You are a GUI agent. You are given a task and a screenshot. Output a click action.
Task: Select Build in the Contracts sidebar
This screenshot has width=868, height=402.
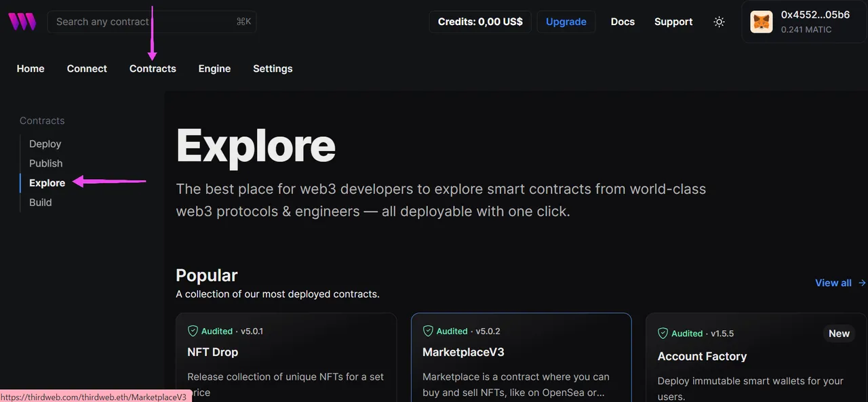[41, 203]
